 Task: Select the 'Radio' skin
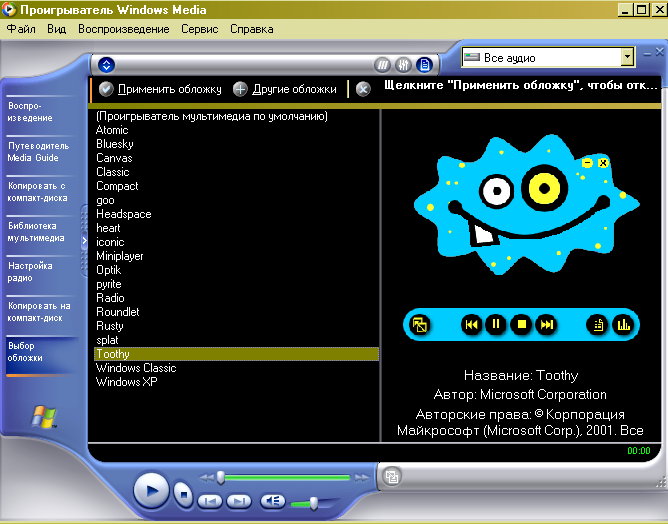pos(236,298)
